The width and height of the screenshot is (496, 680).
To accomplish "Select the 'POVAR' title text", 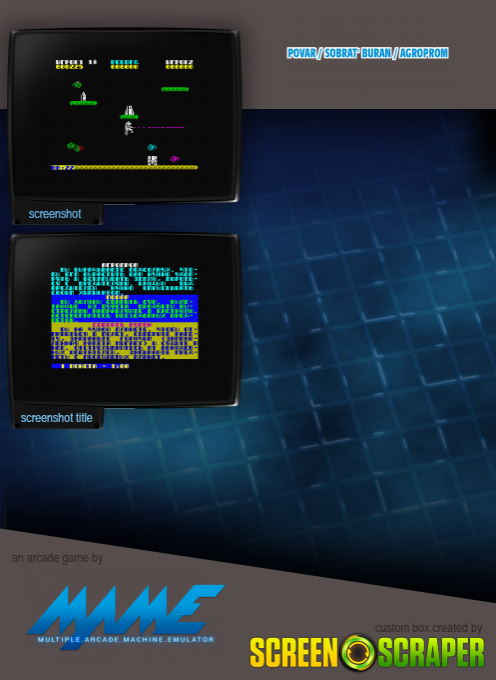I will click(301, 53).
